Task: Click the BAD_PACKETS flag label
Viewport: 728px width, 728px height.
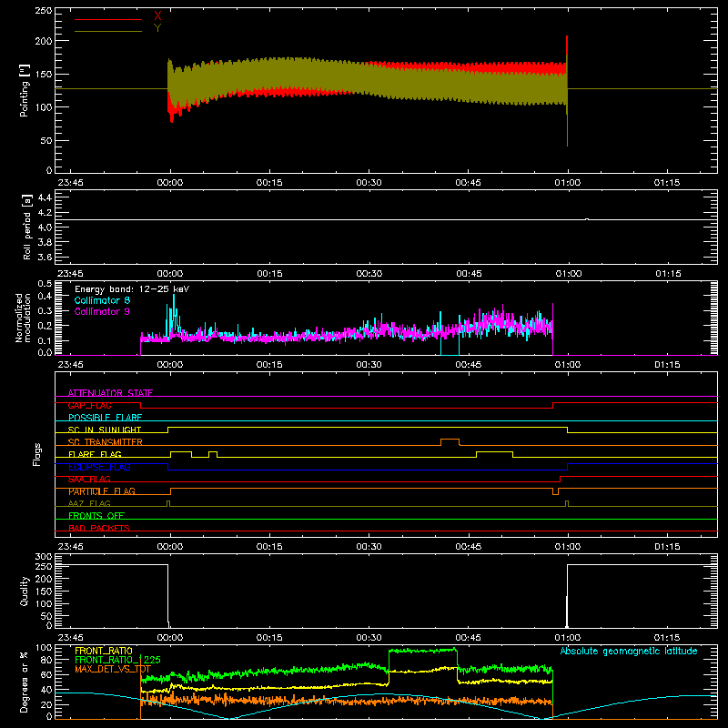Action: 99,528
